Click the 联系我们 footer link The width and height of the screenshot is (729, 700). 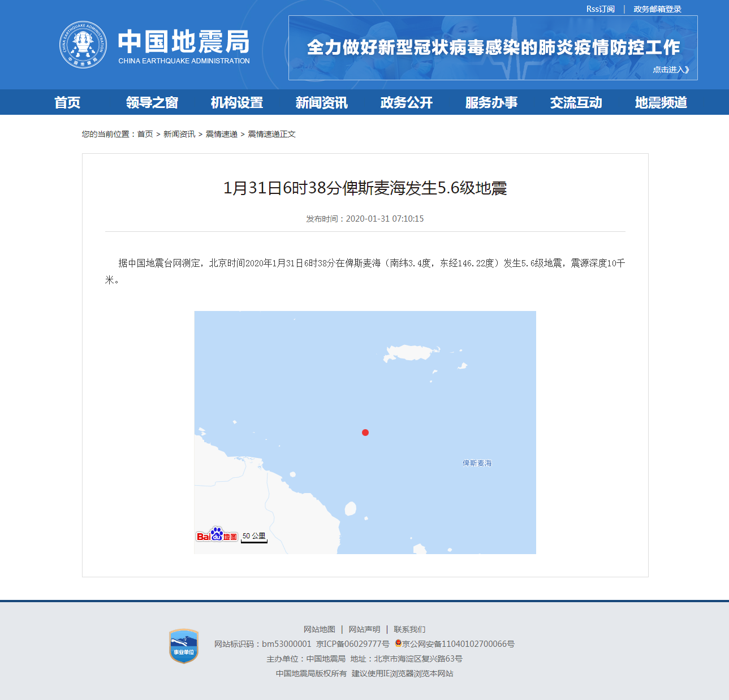tap(409, 629)
